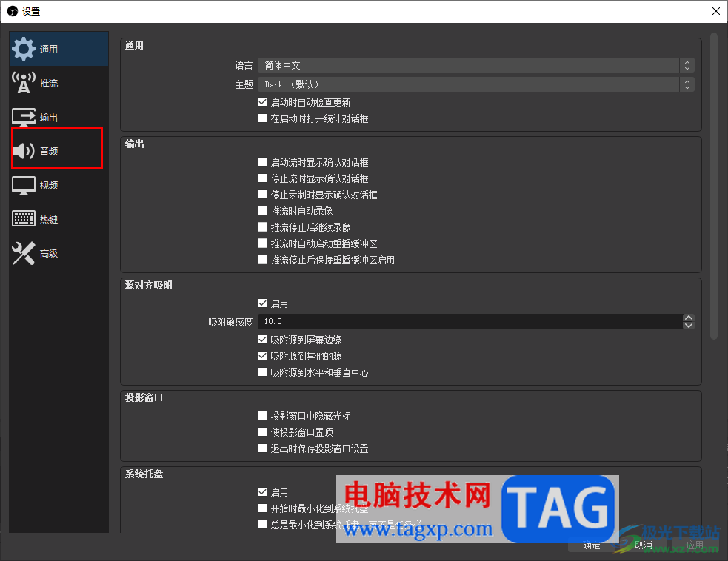The width and height of the screenshot is (728, 561).
Task: Open the 视频 video monitor icon
Action: (23, 185)
